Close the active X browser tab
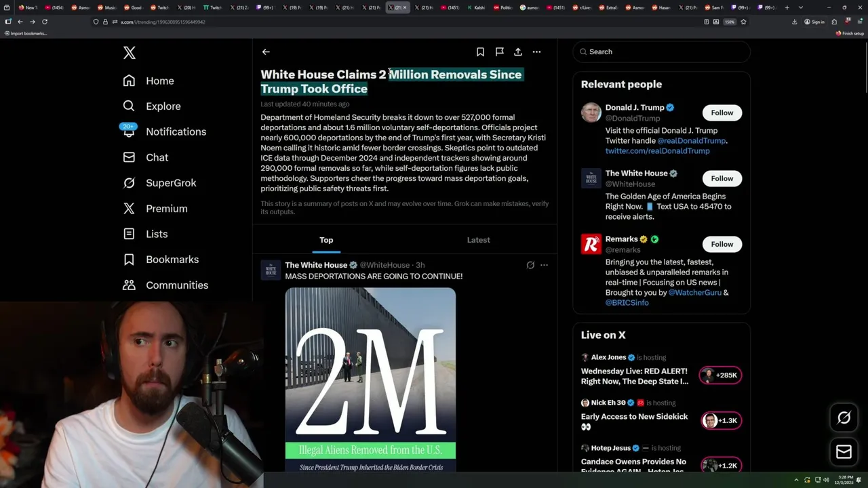 point(405,7)
